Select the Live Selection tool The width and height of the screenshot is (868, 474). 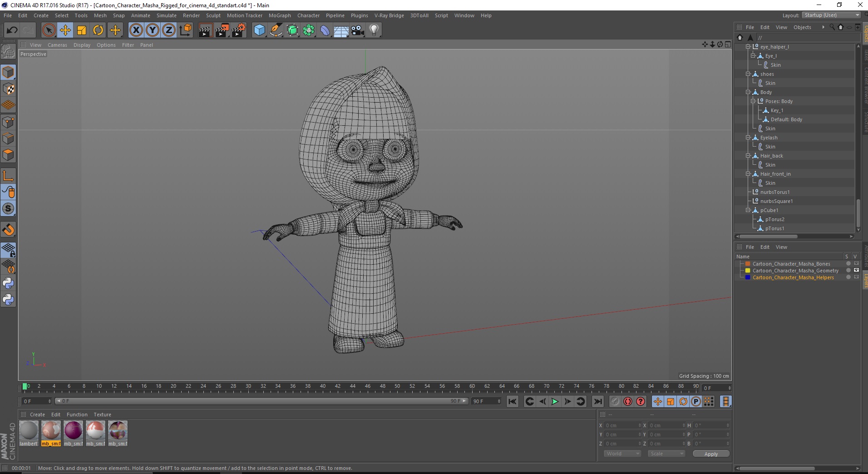click(49, 30)
